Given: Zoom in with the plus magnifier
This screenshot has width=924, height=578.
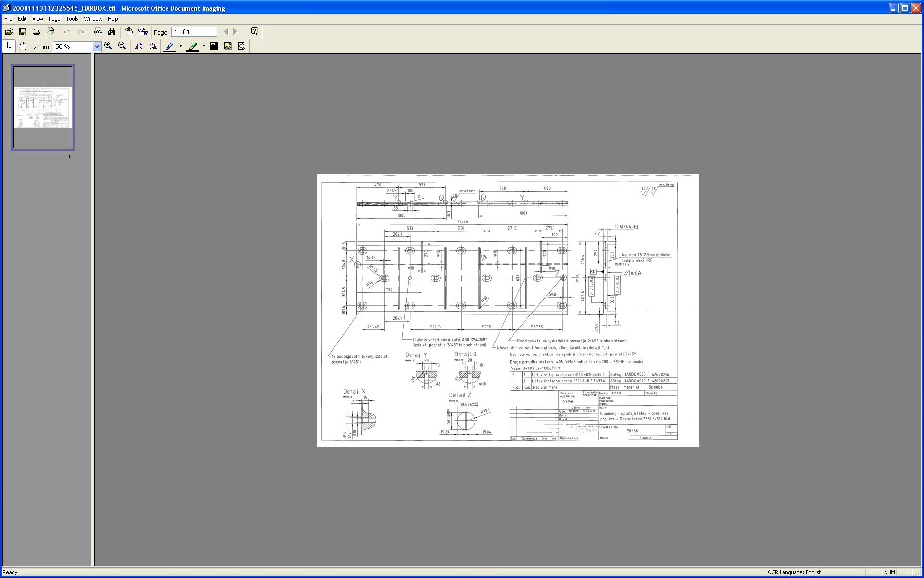Looking at the screenshot, I should [108, 46].
